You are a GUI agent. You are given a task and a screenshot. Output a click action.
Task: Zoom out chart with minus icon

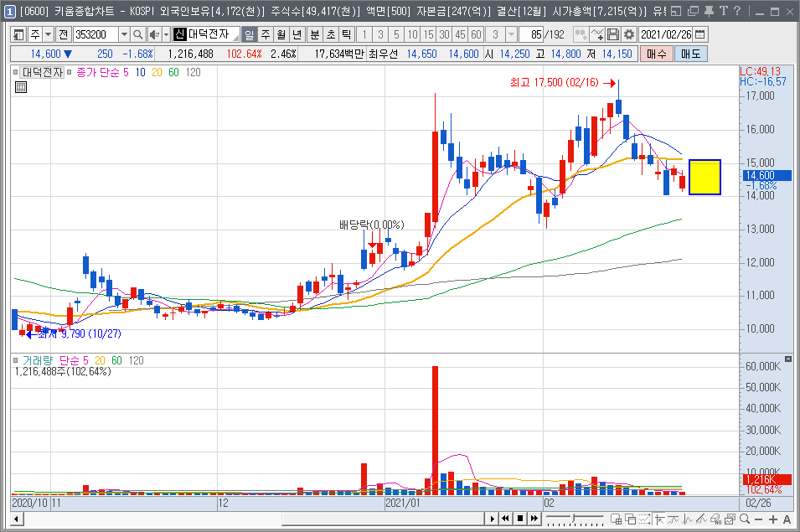(x=758, y=519)
